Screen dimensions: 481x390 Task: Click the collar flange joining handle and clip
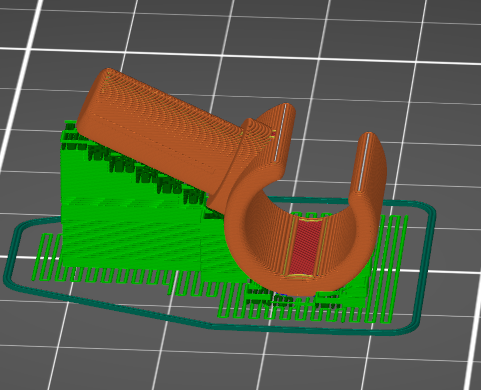(x=240, y=160)
